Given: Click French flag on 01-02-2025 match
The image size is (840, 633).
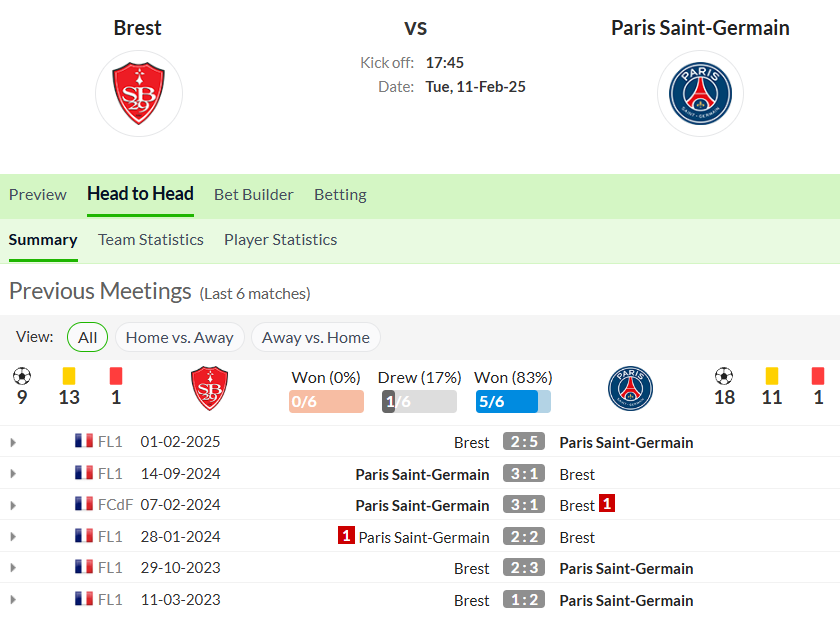Looking at the screenshot, I should tap(84, 441).
